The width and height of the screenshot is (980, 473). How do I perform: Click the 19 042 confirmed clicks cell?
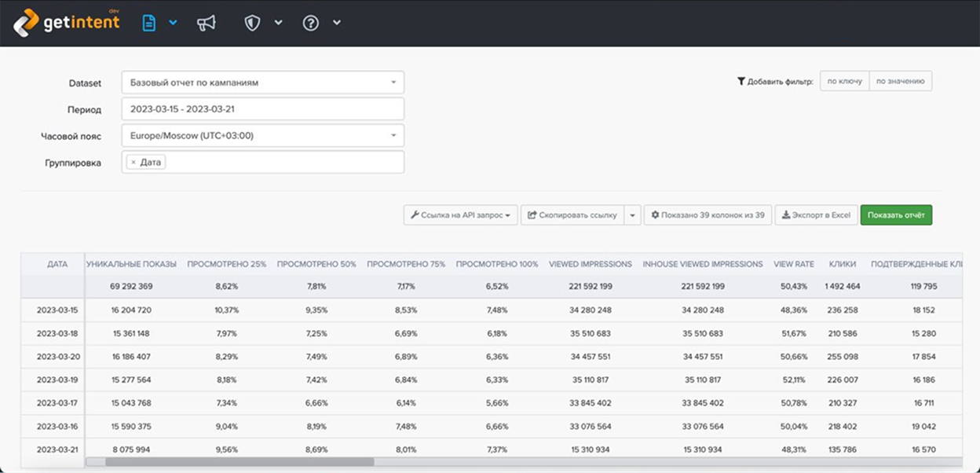[922, 426]
